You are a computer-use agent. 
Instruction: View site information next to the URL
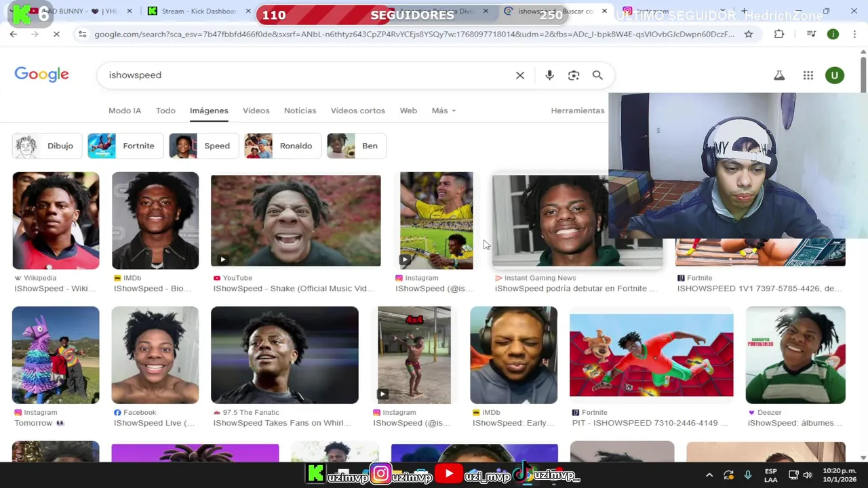pyautogui.click(x=82, y=34)
